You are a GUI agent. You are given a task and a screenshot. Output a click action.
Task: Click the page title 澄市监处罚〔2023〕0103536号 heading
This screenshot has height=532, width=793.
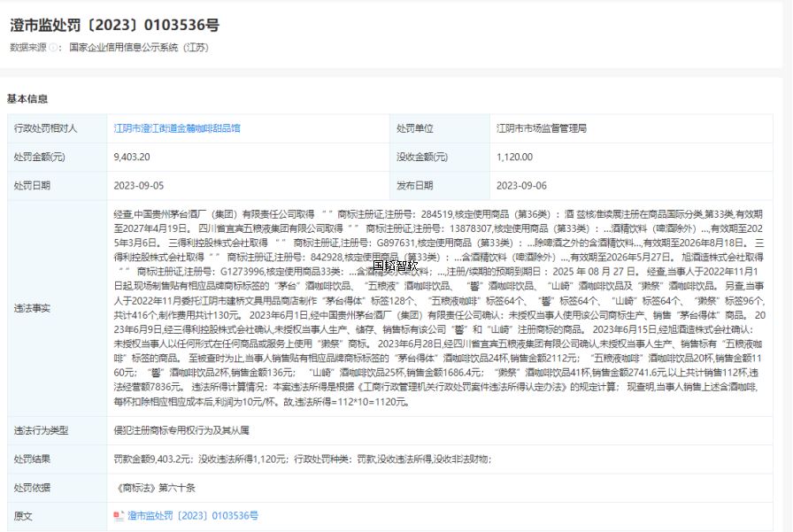pos(114,25)
